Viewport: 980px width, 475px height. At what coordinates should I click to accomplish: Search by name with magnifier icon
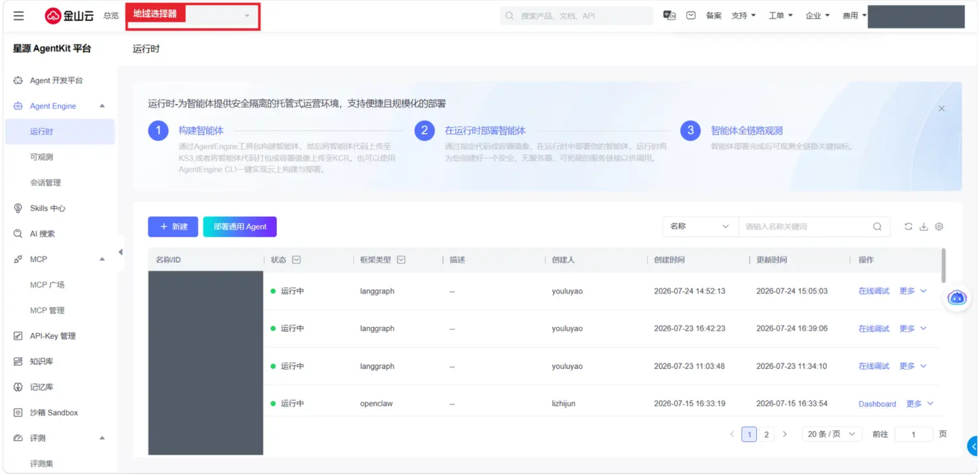coord(877,226)
